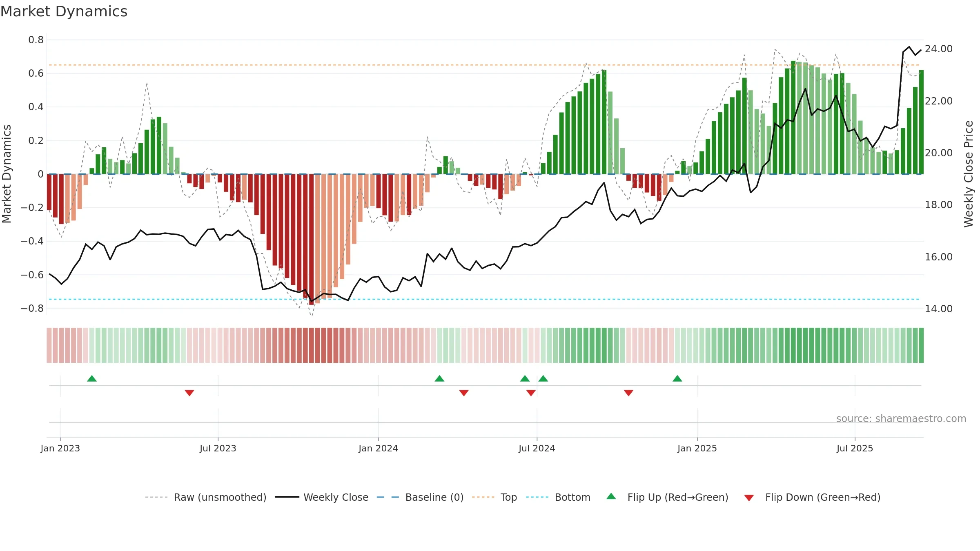Toggle the Flip Down (Green→Red) legend entry
The image size is (980, 551).
point(812,497)
